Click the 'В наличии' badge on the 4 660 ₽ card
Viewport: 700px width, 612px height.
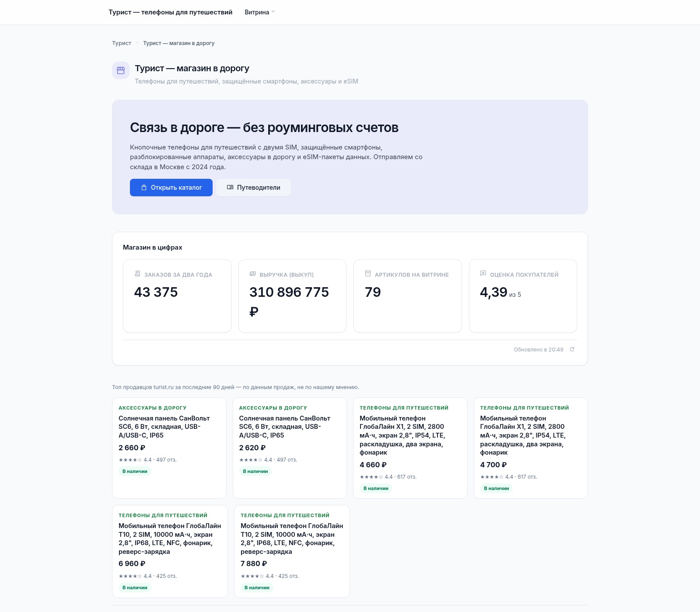click(x=376, y=488)
